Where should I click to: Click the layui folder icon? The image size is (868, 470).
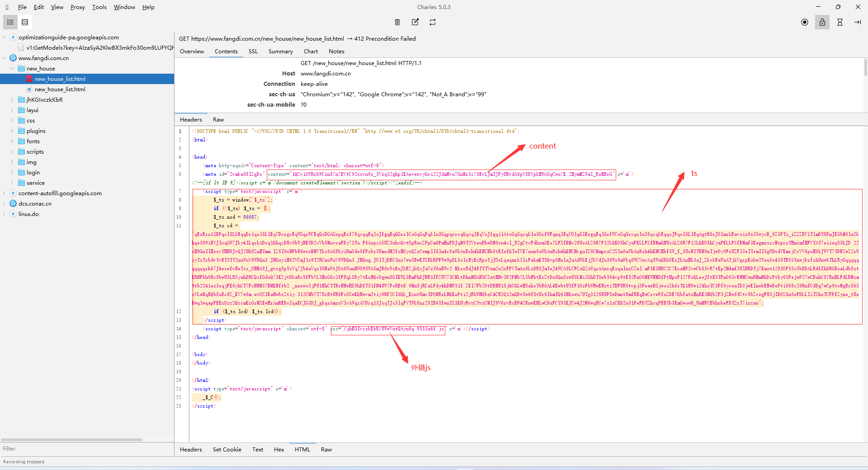(21, 110)
